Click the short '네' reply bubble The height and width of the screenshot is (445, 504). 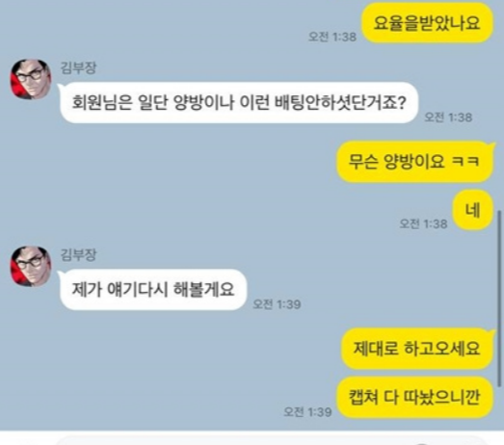(473, 210)
